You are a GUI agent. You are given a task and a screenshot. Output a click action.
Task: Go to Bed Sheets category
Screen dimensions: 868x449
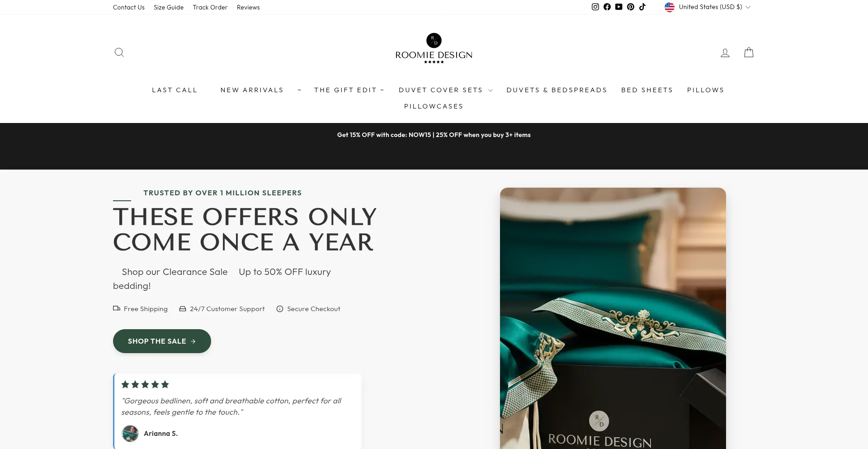(647, 90)
